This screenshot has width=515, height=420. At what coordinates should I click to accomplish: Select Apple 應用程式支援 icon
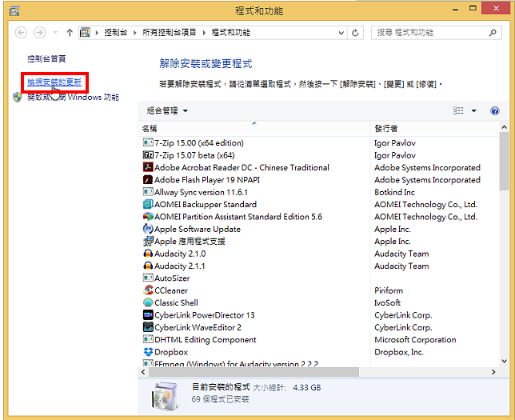tap(148, 242)
